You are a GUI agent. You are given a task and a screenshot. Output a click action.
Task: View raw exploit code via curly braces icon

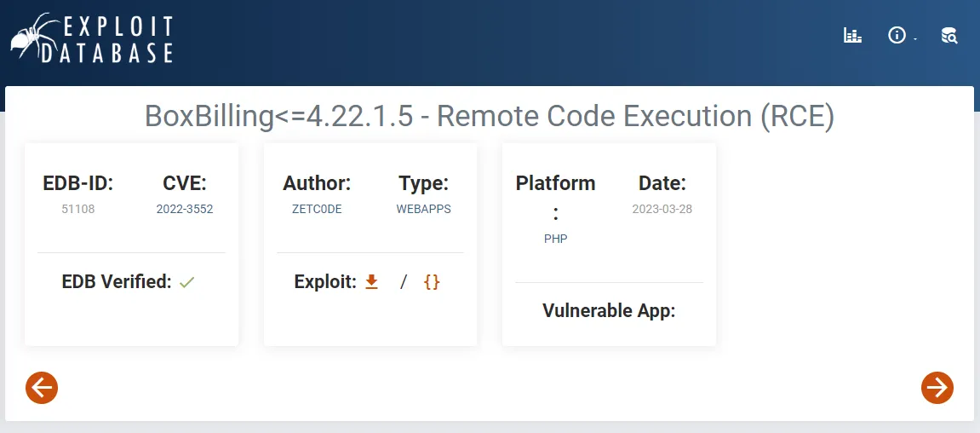pyautogui.click(x=432, y=282)
